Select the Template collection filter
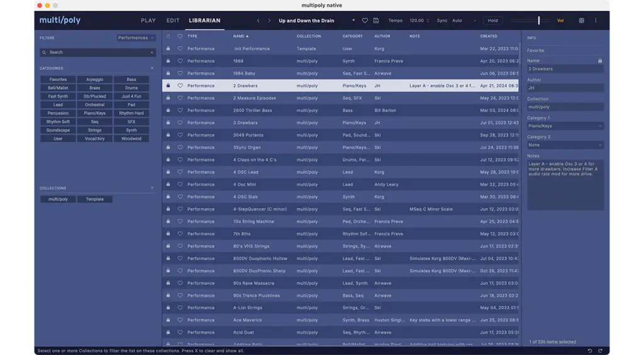This screenshot has height=355, width=644. 95,199
